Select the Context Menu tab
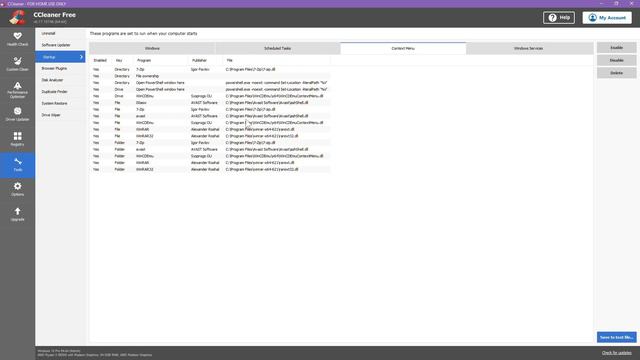 coord(403,48)
